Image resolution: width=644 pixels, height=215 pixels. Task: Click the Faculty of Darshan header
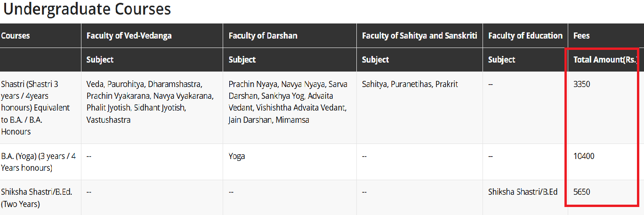click(x=263, y=35)
